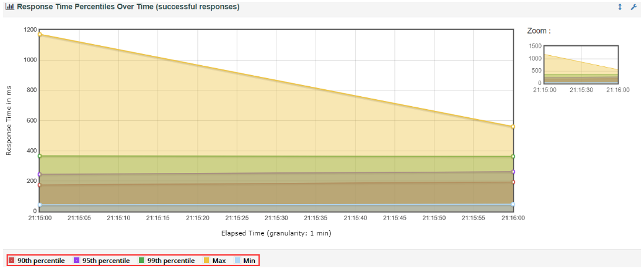Click the 21:15:45 tick label on x-axis
The height and width of the screenshot is (271, 644).
pyautogui.click(x=394, y=218)
